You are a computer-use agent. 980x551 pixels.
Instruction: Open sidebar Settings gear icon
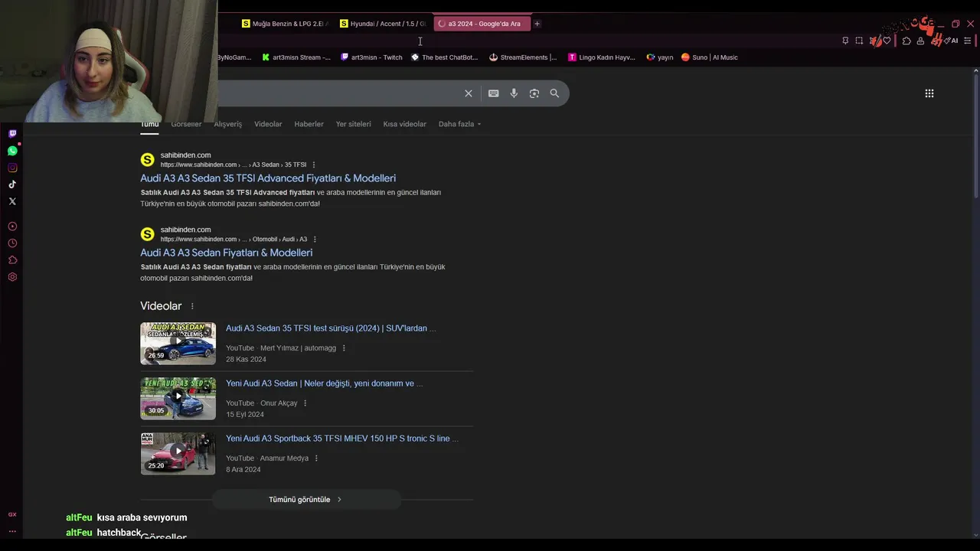pos(12,277)
